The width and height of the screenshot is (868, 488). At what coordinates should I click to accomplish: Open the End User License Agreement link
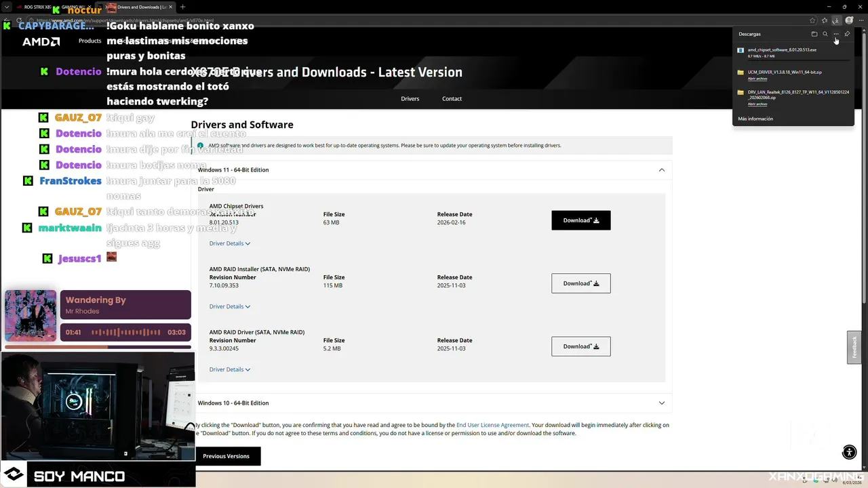pyautogui.click(x=493, y=425)
